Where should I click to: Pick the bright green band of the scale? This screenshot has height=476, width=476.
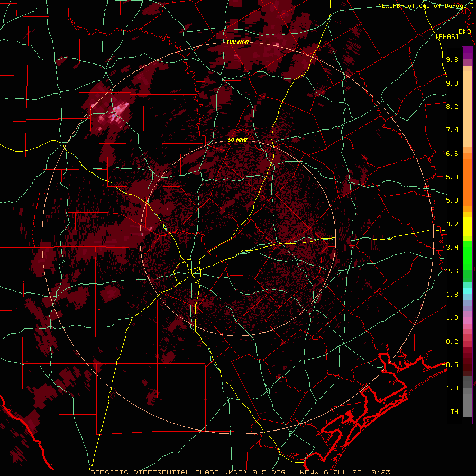click(467, 255)
